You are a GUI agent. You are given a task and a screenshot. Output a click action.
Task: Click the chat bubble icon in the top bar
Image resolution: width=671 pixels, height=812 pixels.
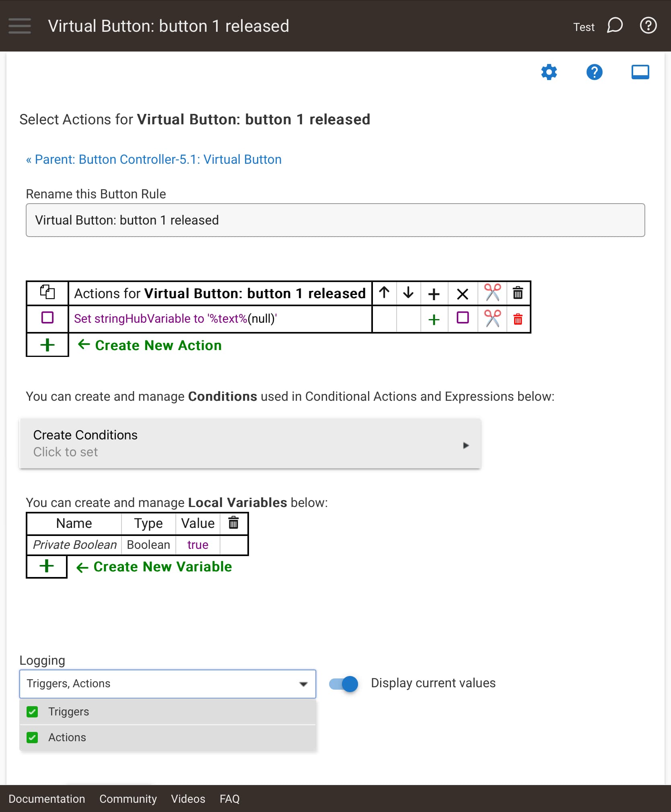[x=614, y=26]
